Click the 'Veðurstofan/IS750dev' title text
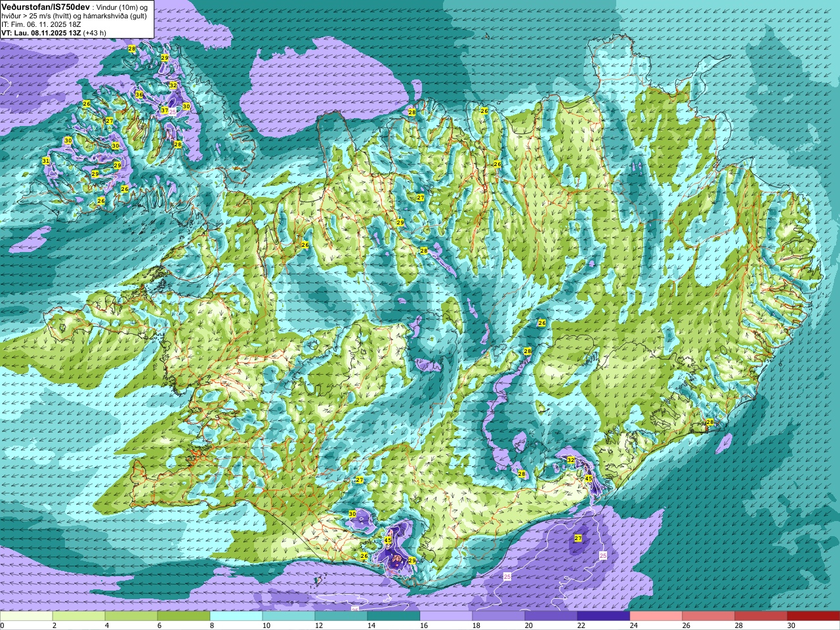840x630 pixels. click(45, 7)
